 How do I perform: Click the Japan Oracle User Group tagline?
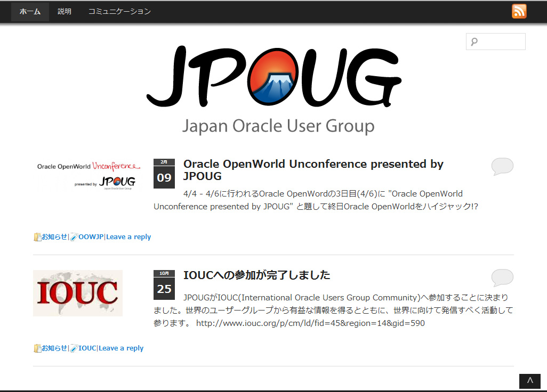278,126
